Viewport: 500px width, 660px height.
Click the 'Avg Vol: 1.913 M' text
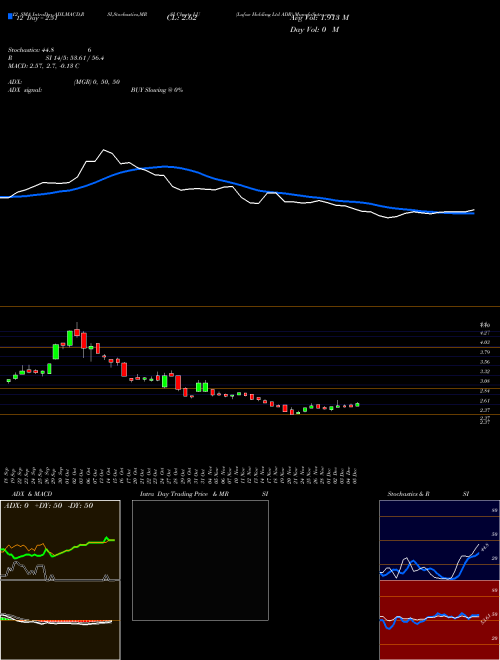[x=319, y=17]
